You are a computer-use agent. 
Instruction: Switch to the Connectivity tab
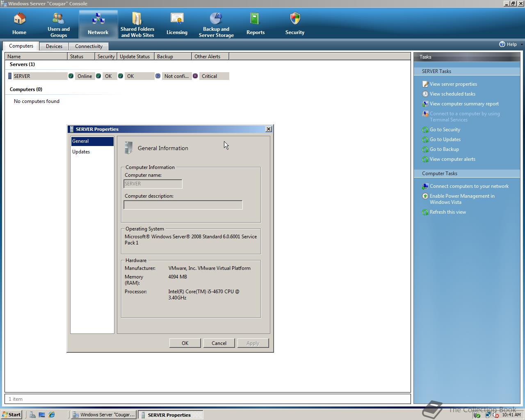[89, 46]
